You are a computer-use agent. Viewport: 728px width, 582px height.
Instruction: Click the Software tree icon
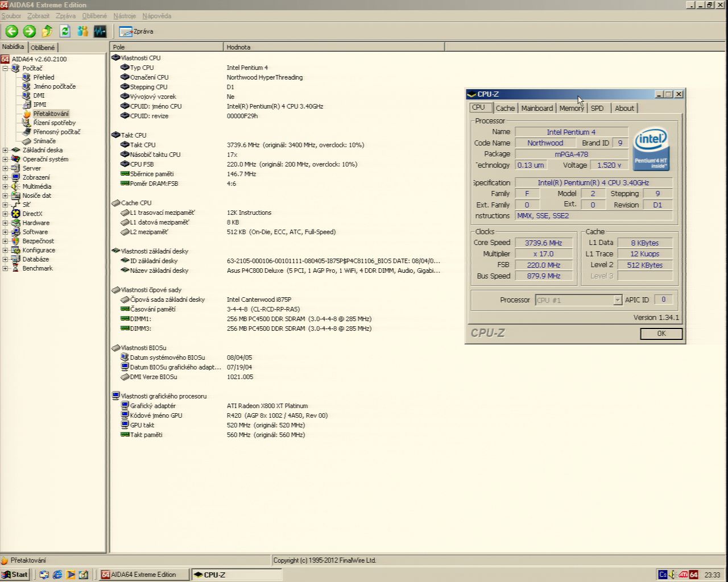pos(15,232)
